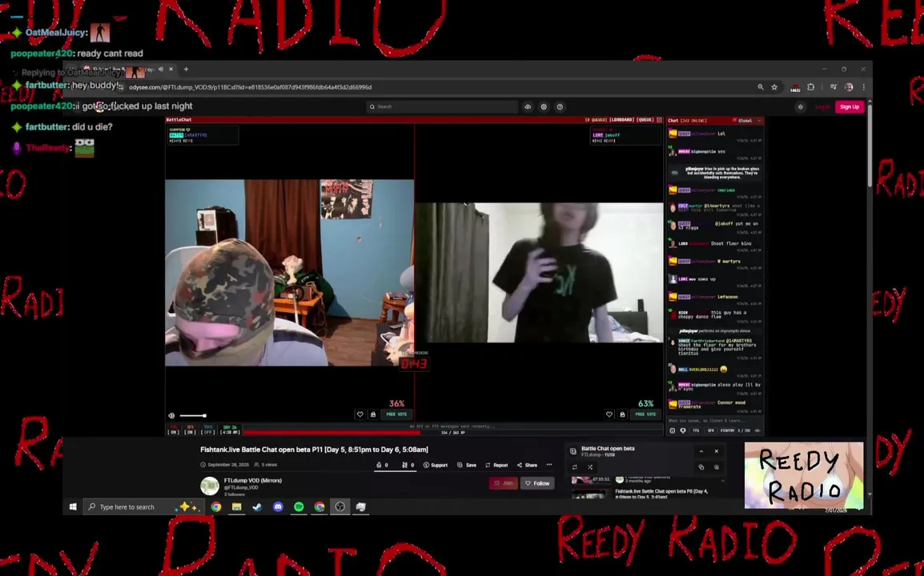Click the Log In link
The width and height of the screenshot is (924, 576).
pos(822,106)
